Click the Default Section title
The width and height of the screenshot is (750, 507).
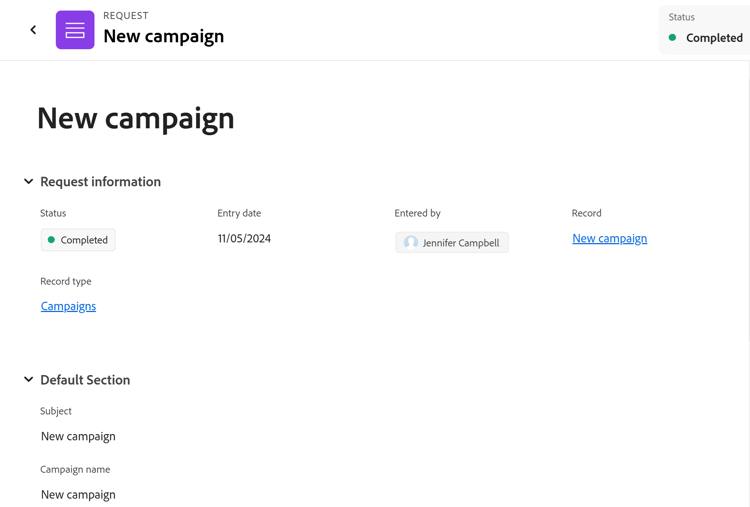tap(85, 380)
